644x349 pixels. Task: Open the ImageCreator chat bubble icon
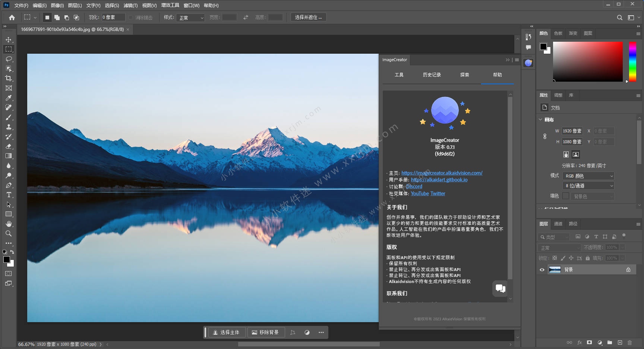[500, 288]
